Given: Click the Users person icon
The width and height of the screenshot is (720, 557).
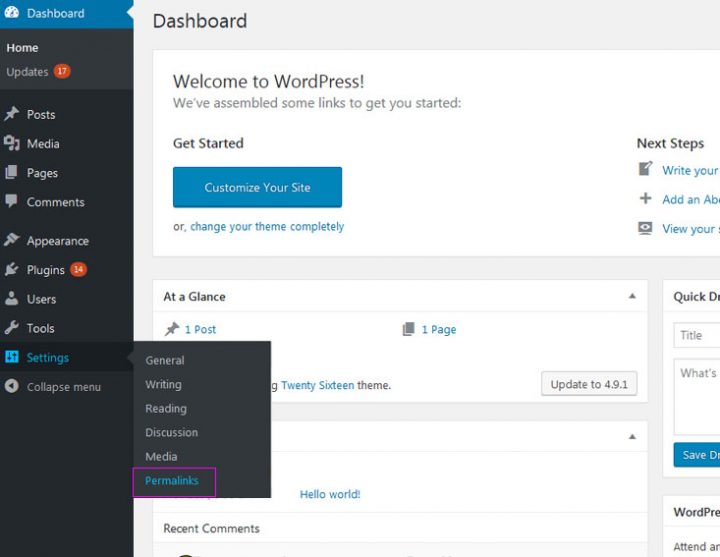Looking at the screenshot, I should click(11, 298).
